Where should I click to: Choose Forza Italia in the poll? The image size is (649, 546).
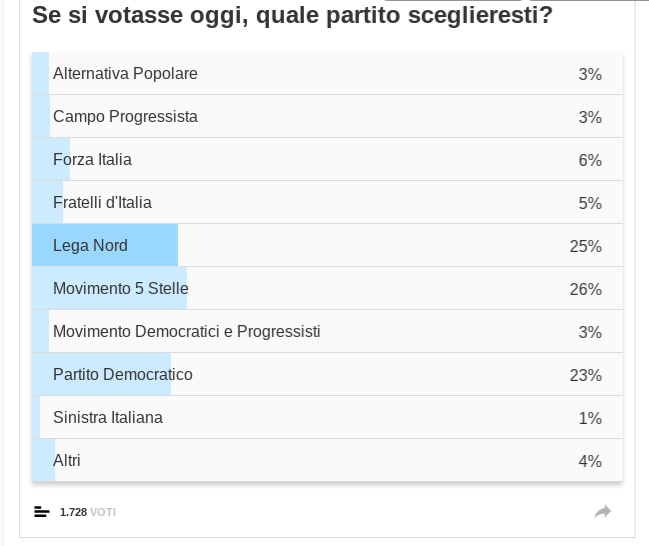click(92, 160)
